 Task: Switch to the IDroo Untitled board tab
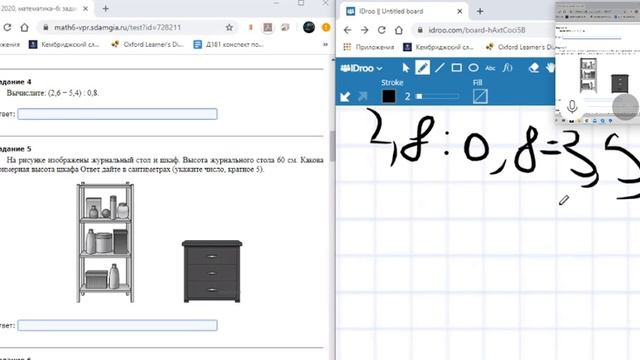391,11
